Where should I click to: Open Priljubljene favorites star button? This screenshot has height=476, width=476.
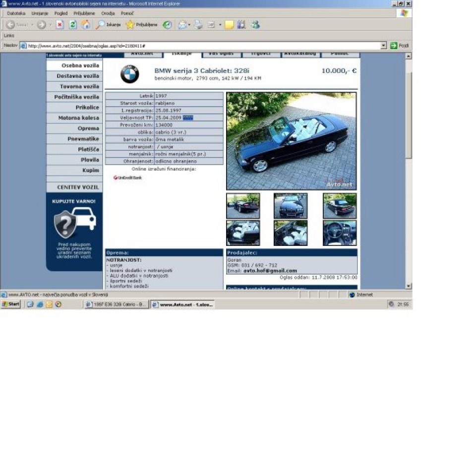tap(142, 25)
